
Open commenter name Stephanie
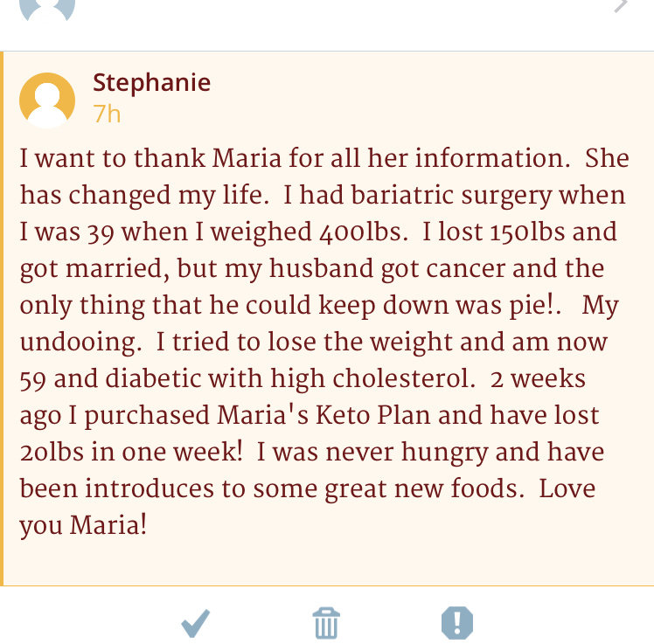[x=152, y=83]
